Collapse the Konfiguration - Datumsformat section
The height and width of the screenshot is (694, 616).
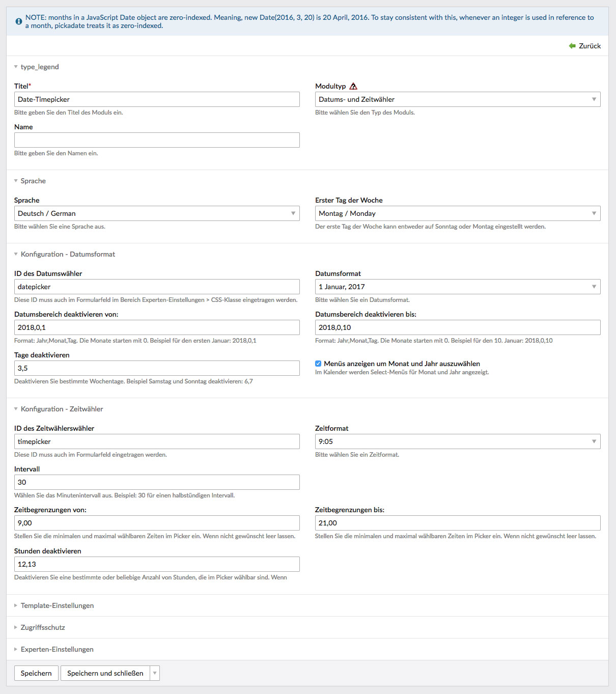tap(68, 254)
